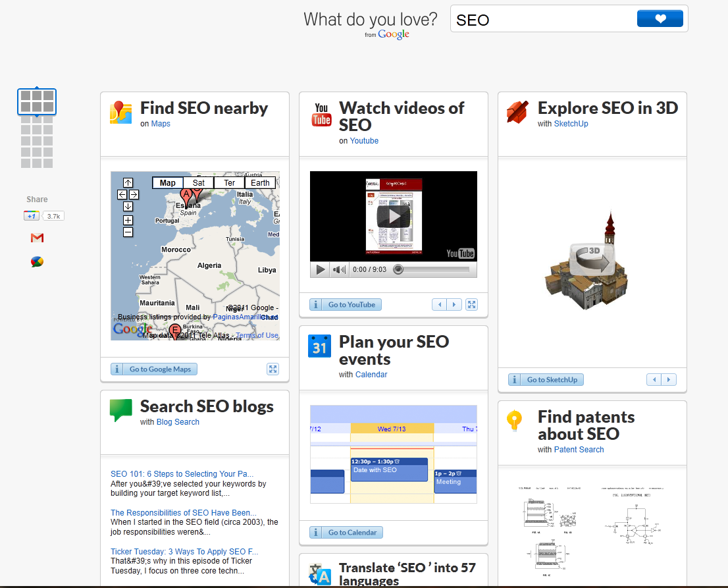
Task: Open the 'Date with SEO' calendar event
Action: 389,469
